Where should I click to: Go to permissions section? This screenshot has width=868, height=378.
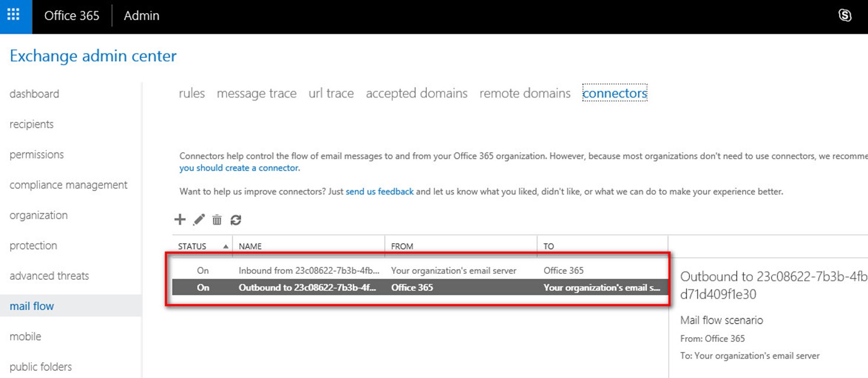(37, 154)
